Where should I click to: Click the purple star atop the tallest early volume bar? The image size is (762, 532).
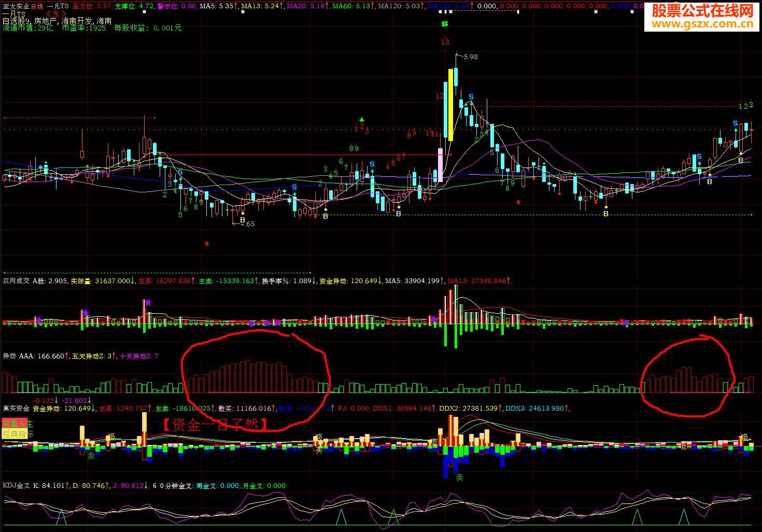(148, 302)
